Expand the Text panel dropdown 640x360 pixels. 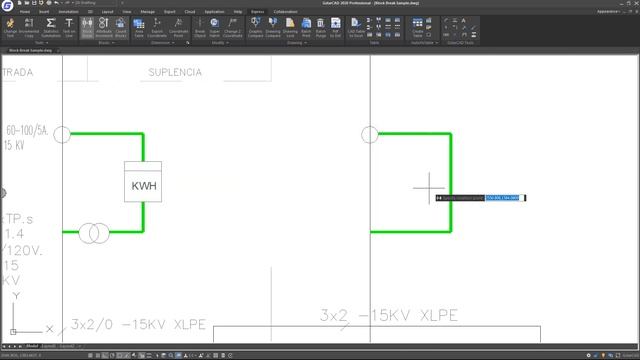(42, 42)
